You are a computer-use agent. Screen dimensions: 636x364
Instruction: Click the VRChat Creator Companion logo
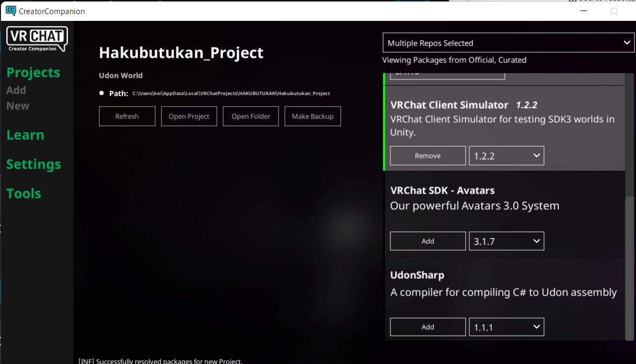37,39
